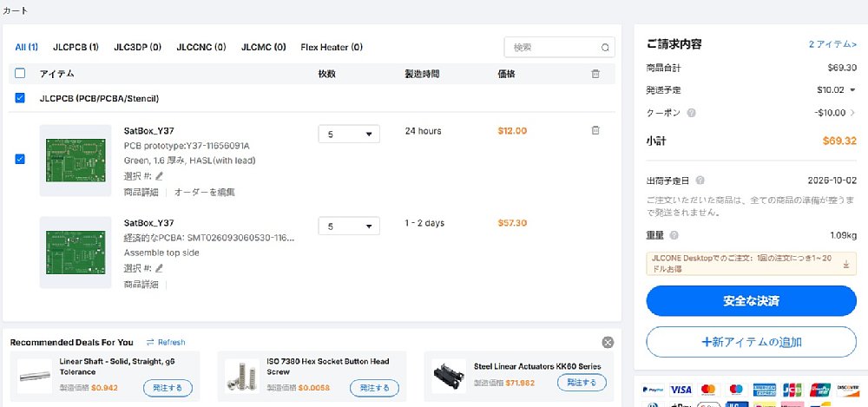
Task: Click the Mastercard payment icon
Action: (709, 390)
